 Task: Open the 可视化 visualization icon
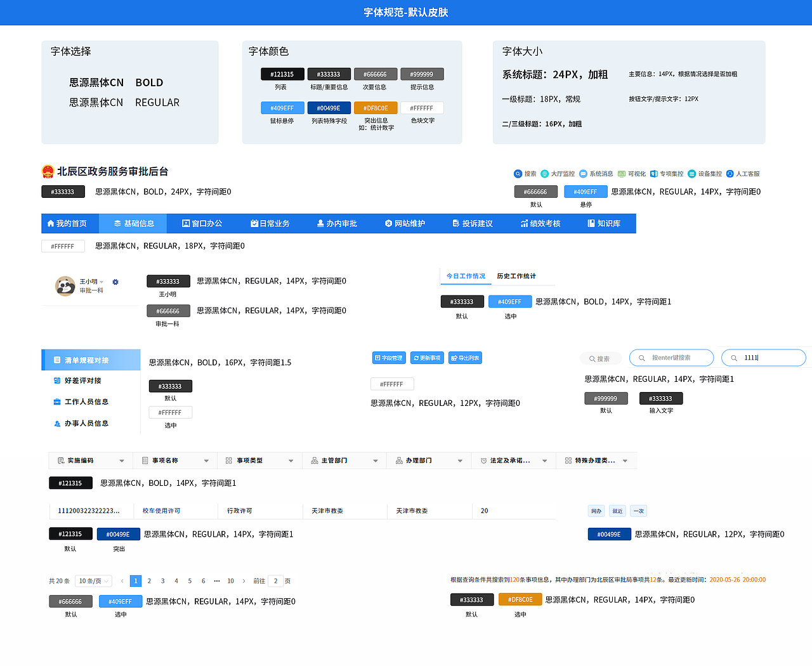[x=622, y=174]
